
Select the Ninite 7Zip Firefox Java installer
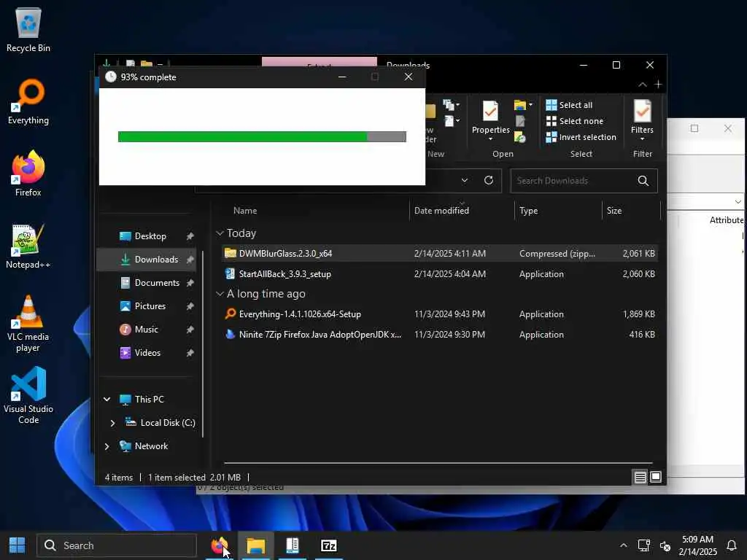click(439, 334)
